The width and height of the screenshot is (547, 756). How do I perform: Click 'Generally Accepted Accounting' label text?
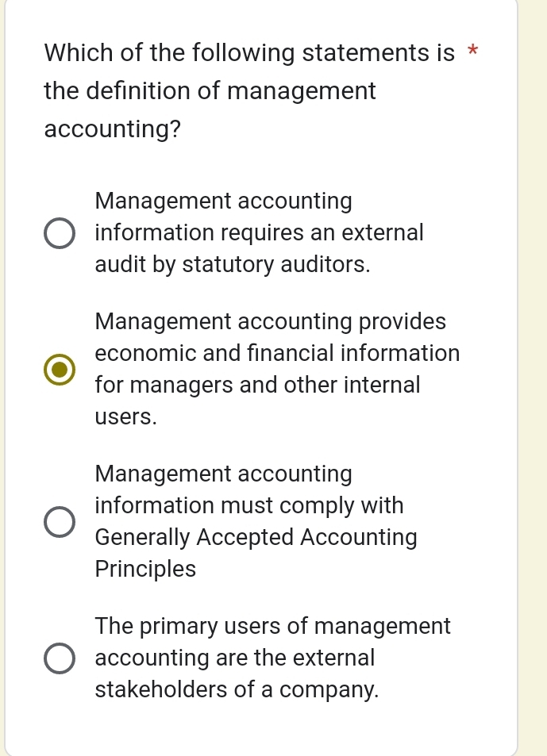(256, 538)
